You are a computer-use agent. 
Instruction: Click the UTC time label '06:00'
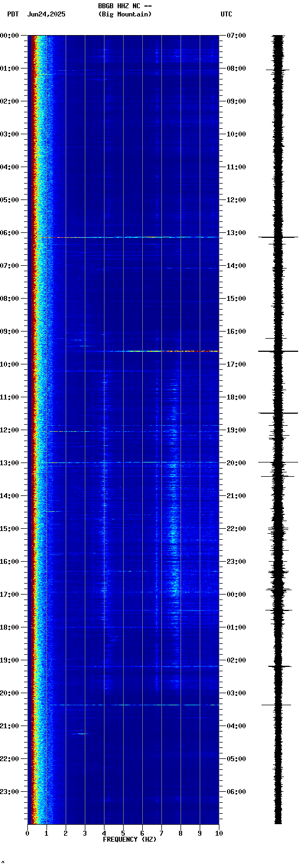pos(236,791)
